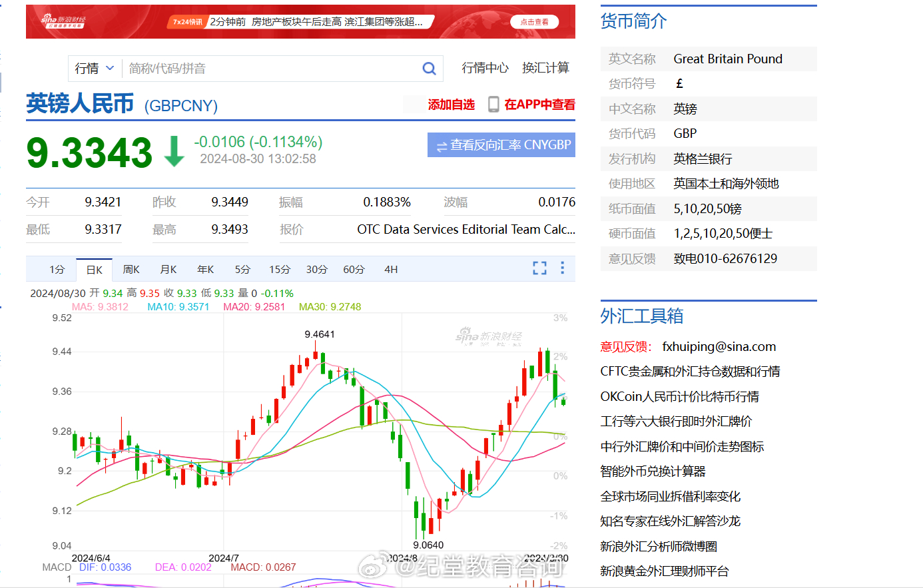The height and width of the screenshot is (588, 923).
Task: Click the 外汇工具箱 section heading
Action: click(641, 316)
